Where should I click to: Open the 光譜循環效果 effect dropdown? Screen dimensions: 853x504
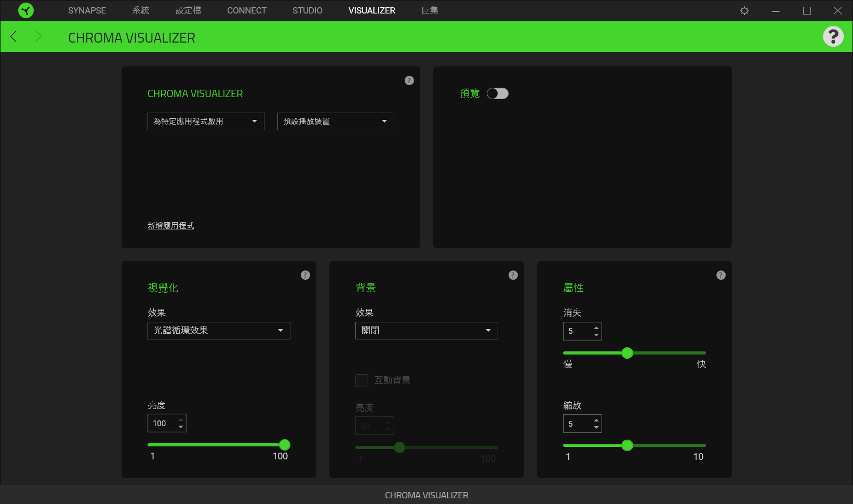tap(219, 331)
